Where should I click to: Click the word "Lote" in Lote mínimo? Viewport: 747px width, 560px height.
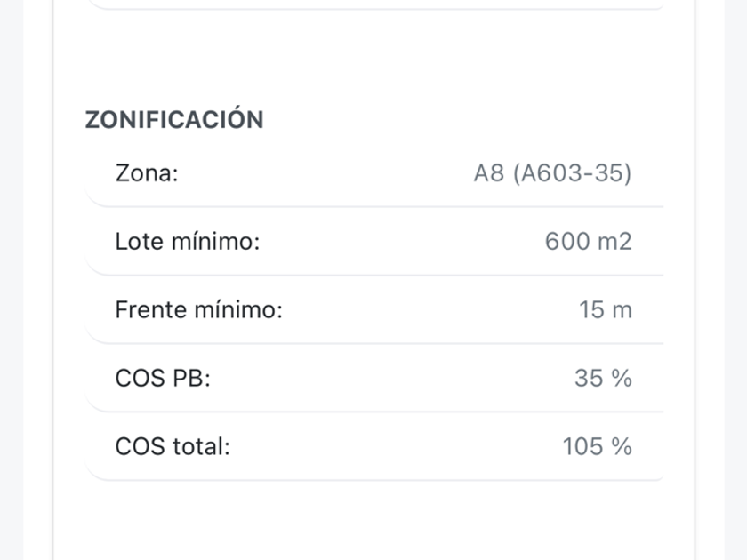140,241
